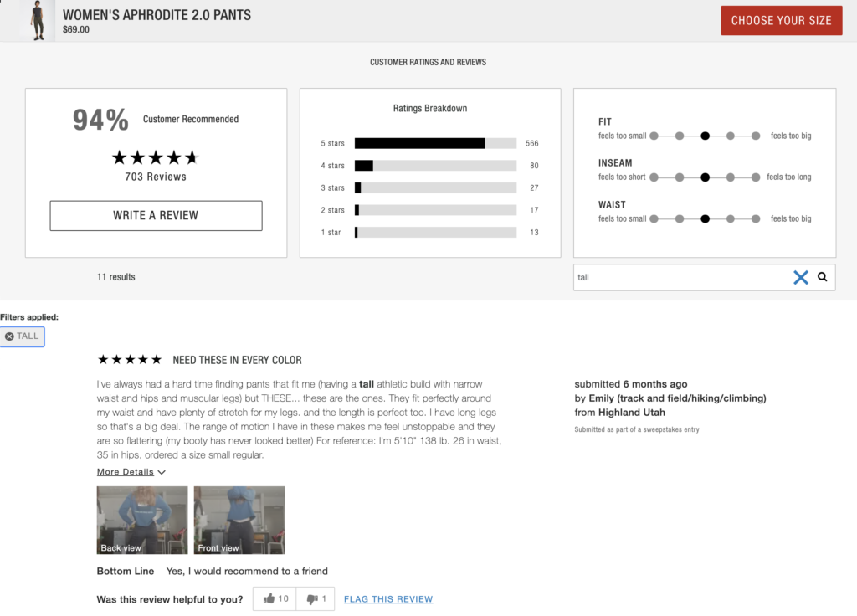
Task: Click the thumbs down unhelpful button
Action: tap(316, 598)
